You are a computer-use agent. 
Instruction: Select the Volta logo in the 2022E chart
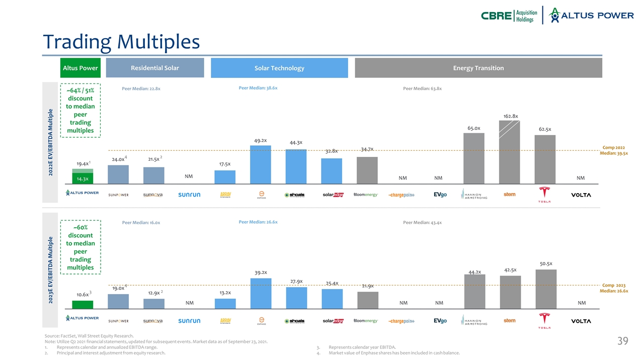pos(581,195)
